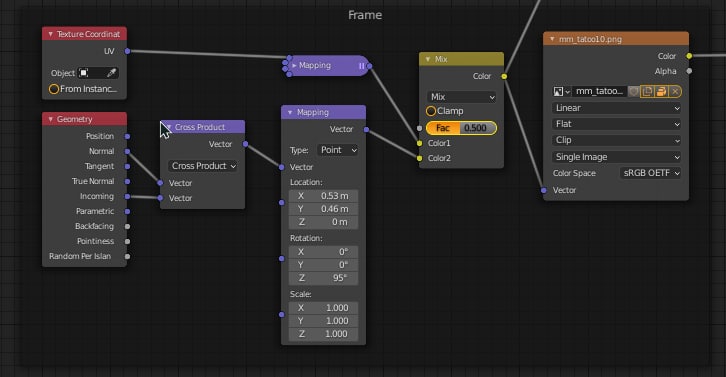Click the image node Alpha output socket
Image resolution: width=726 pixels, height=377 pixels.
point(689,71)
